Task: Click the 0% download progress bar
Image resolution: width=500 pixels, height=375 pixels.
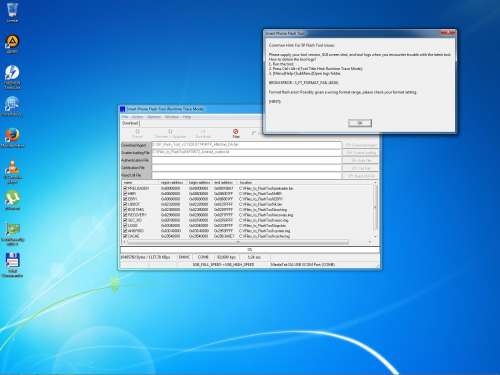Action: coord(250,250)
